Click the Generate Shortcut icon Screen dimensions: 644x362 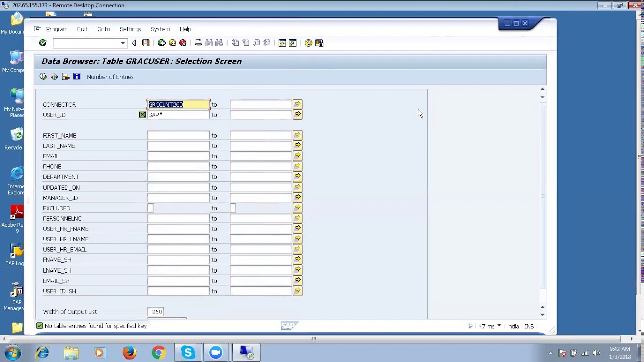(293, 43)
